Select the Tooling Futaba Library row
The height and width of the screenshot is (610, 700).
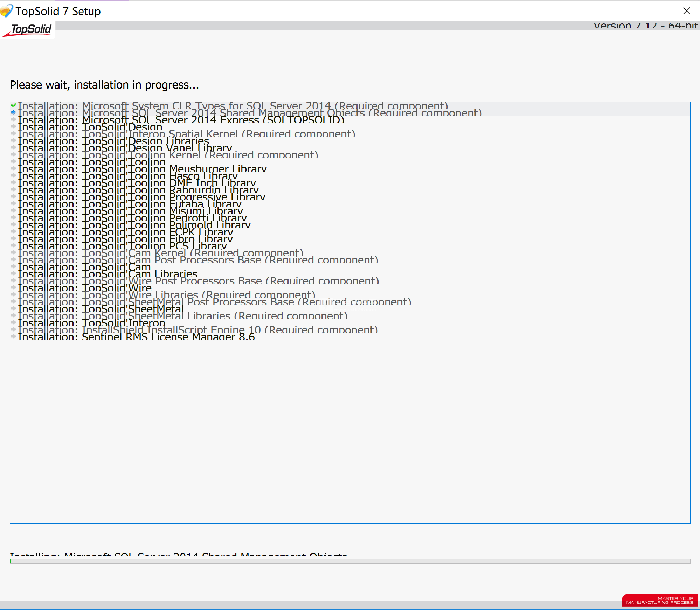point(350,204)
